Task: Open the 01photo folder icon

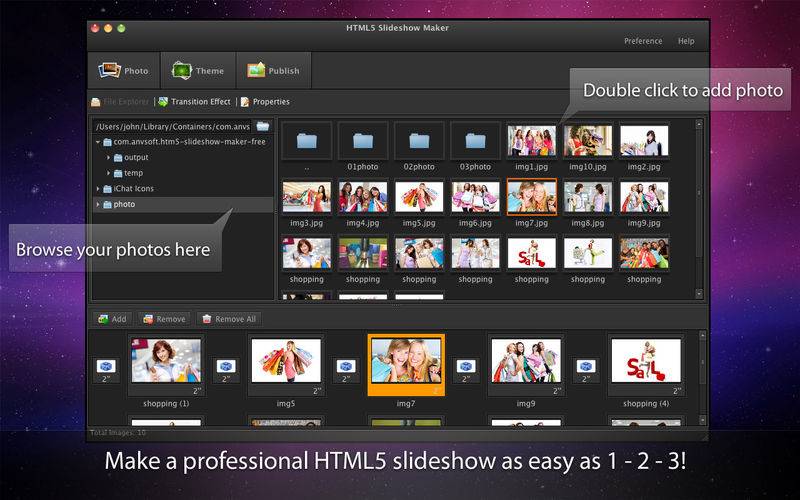Action: point(363,141)
